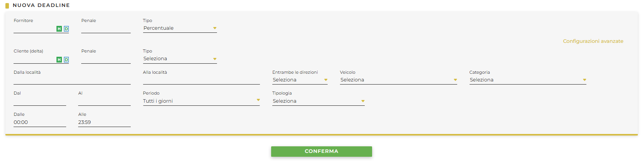This screenshot has height=161, width=644.
Task: Click the D icon in Fornitore field
Action: [x=66, y=29]
